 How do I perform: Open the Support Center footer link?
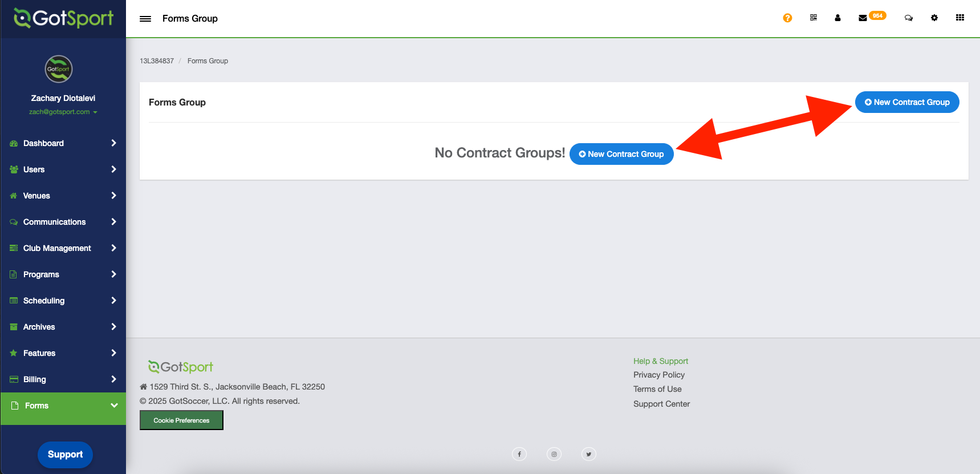pyautogui.click(x=661, y=404)
